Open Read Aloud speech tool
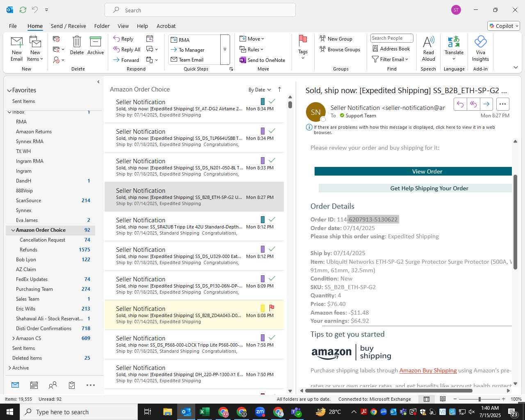The image size is (525, 420). click(429, 48)
